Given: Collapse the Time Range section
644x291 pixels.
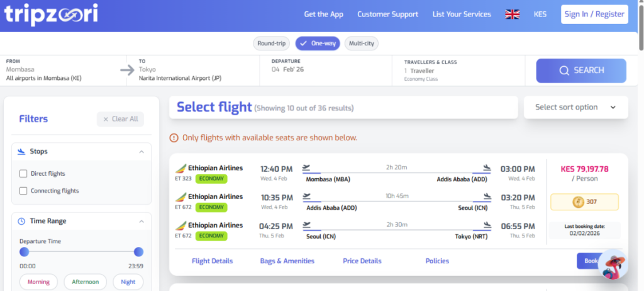Looking at the screenshot, I should point(141,221).
